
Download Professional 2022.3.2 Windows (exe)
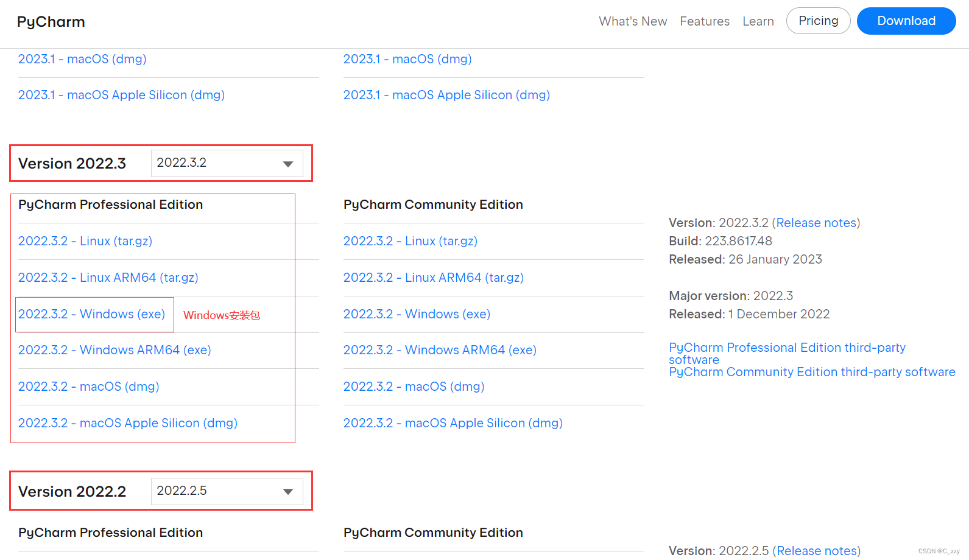(92, 314)
